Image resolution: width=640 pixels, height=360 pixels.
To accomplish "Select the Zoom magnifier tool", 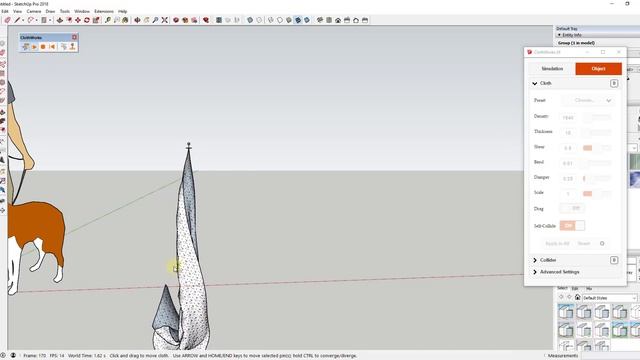I will [155, 20].
